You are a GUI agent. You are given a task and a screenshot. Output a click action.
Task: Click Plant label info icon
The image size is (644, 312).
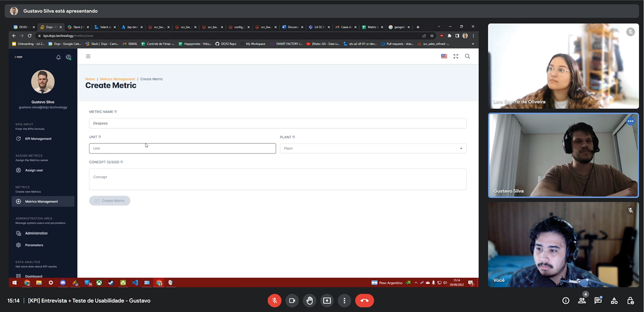click(x=294, y=137)
